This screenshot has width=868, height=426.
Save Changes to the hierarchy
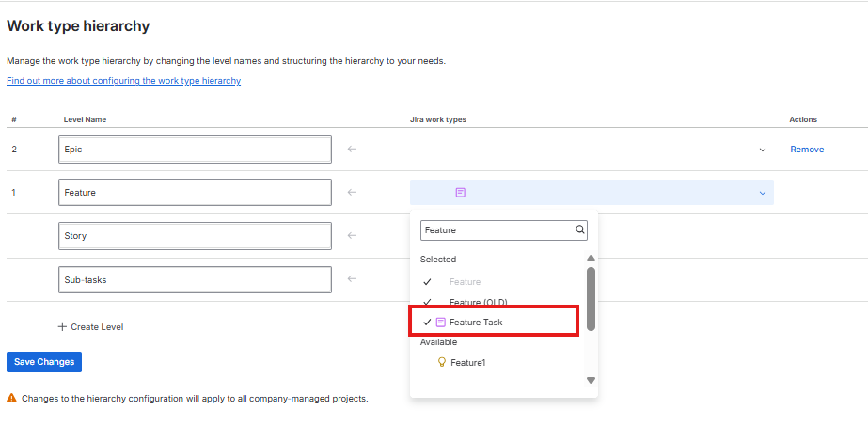point(44,362)
